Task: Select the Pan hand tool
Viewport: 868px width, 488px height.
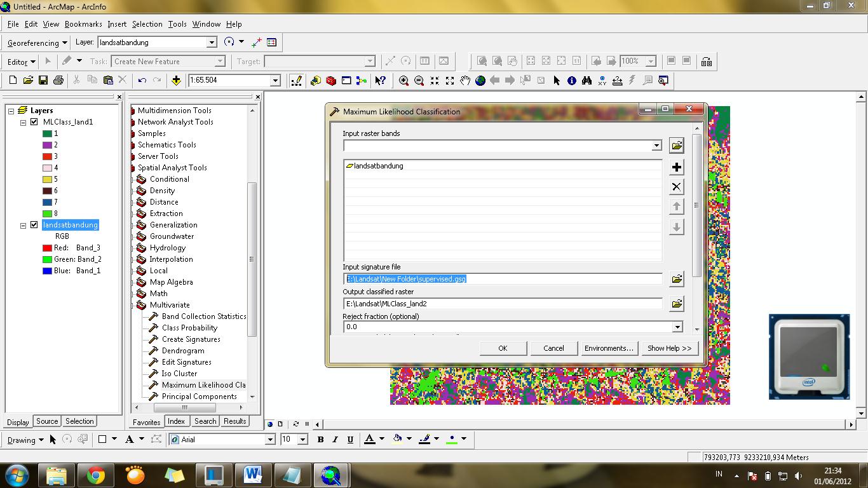Action: click(465, 80)
